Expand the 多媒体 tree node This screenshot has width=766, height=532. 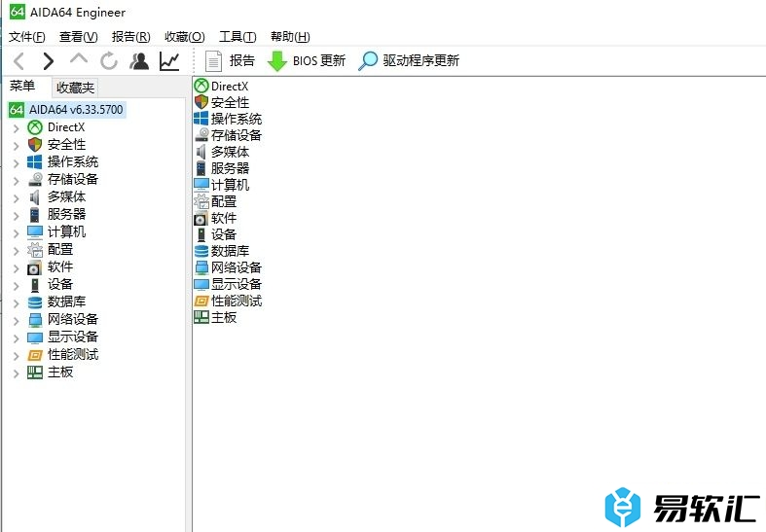click(17, 198)
